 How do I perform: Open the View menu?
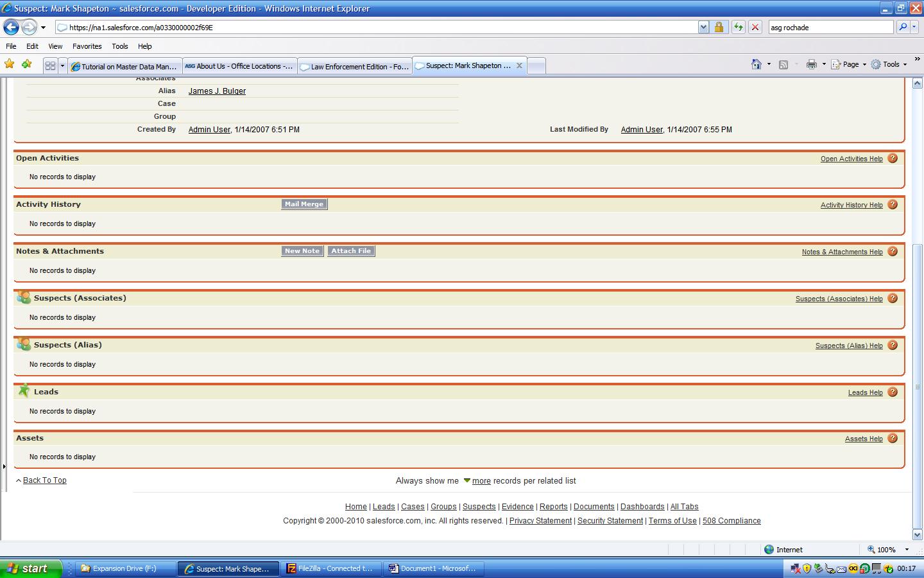(55, 46)
